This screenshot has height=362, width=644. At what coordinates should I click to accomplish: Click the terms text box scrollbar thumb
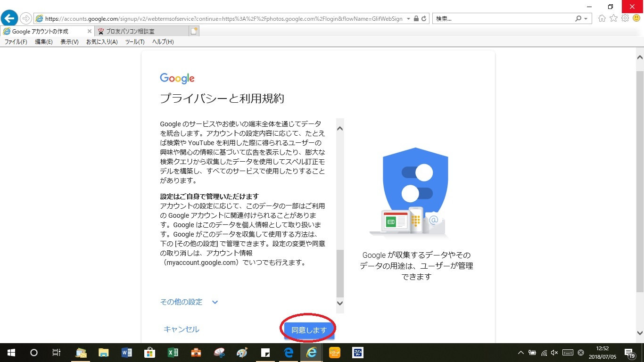[x=340, y=273]
